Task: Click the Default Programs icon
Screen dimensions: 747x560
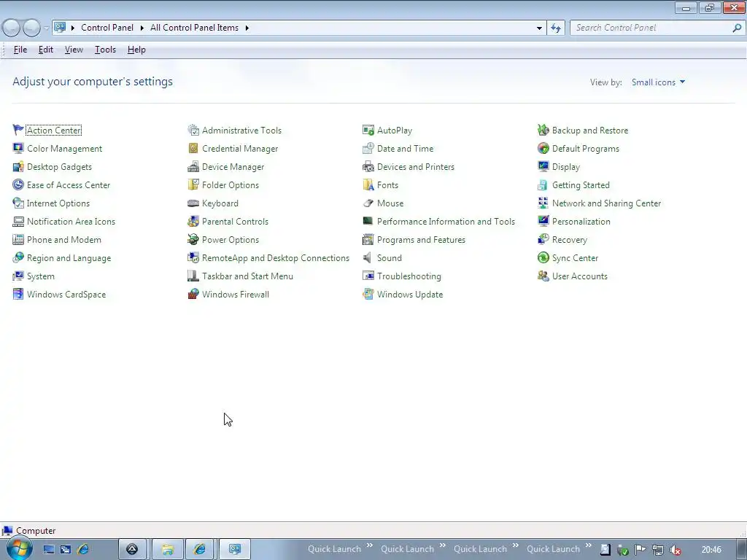Action: [x=543, y=148]
